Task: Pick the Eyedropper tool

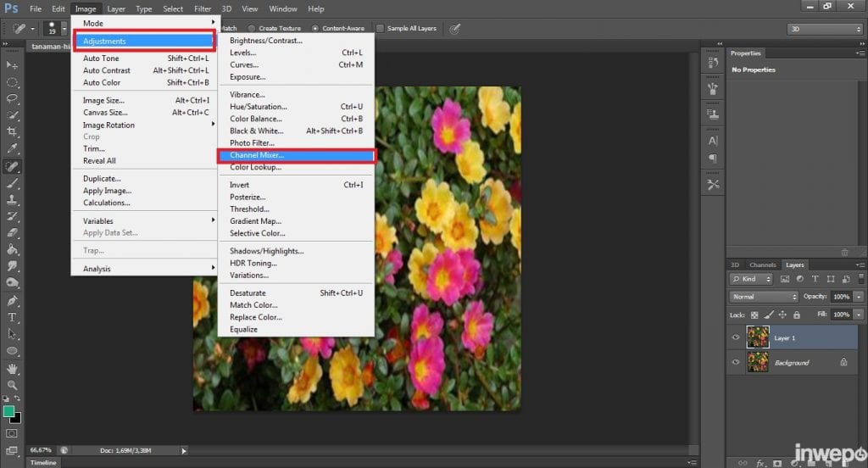Action: [x=12, y=148]
